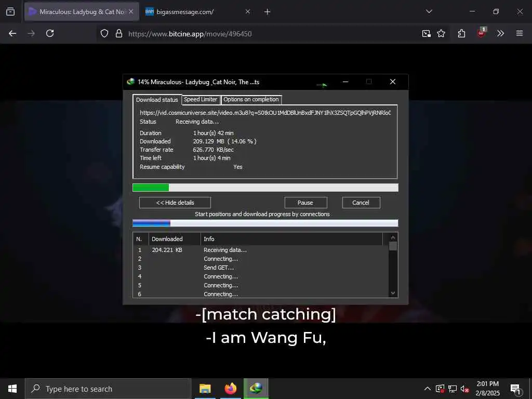Open a new Firefox tab

pos(268,12)
